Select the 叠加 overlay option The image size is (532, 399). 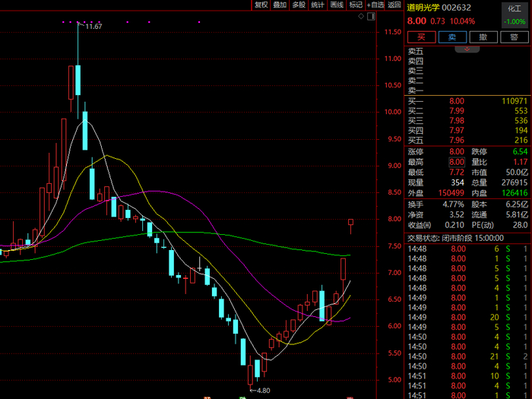coord(280,5)
